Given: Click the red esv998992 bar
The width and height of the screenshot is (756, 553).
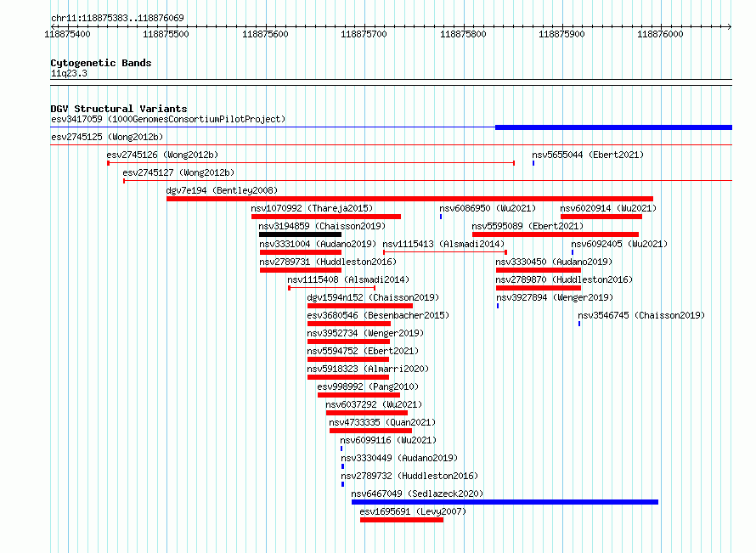Looking at the screenshot, I should [x=358, y=395].
